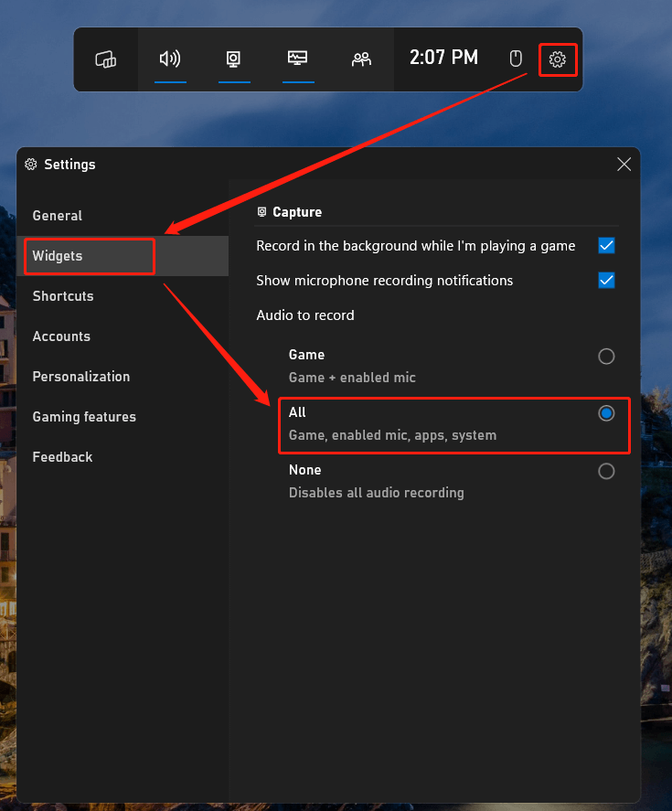This screenshot has width=672, height=811.
Task: Toggle the Audio widget speaker icon
Action: point(170,59)
